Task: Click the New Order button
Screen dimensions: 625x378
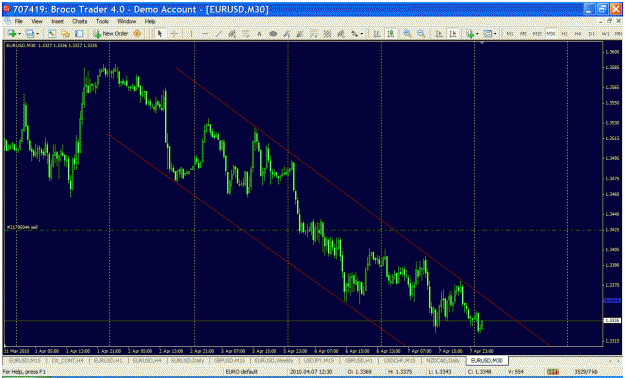Action: [x=110, y=34]
